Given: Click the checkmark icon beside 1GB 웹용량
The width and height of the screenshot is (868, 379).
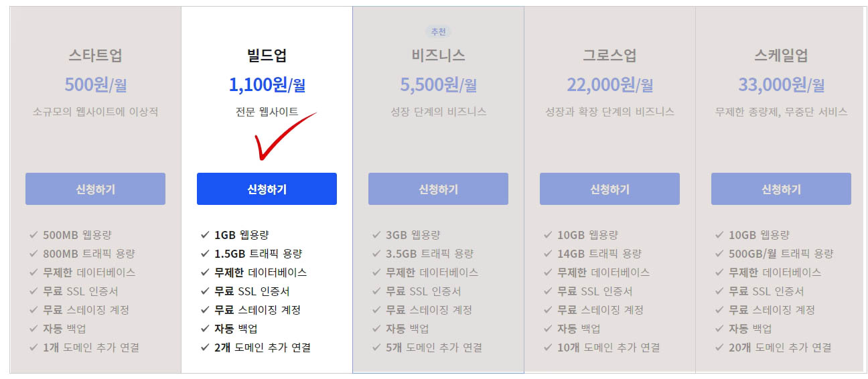Looking at the screenshot, I should coord(205,235).
